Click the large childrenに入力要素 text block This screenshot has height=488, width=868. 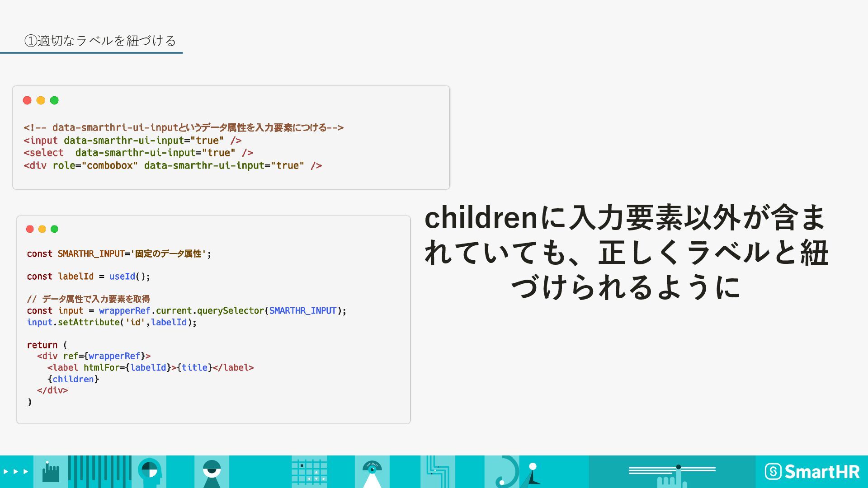[x=626, y=252]
